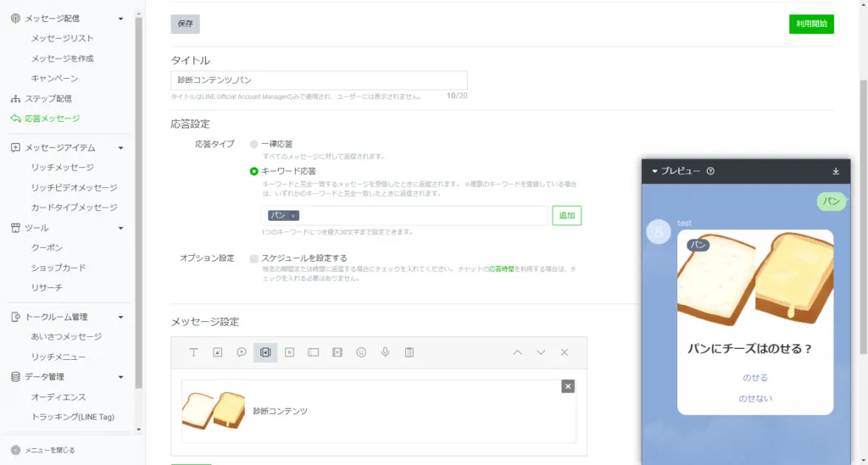
Task: Download the preview using the download icon
Action: (836, 171)
